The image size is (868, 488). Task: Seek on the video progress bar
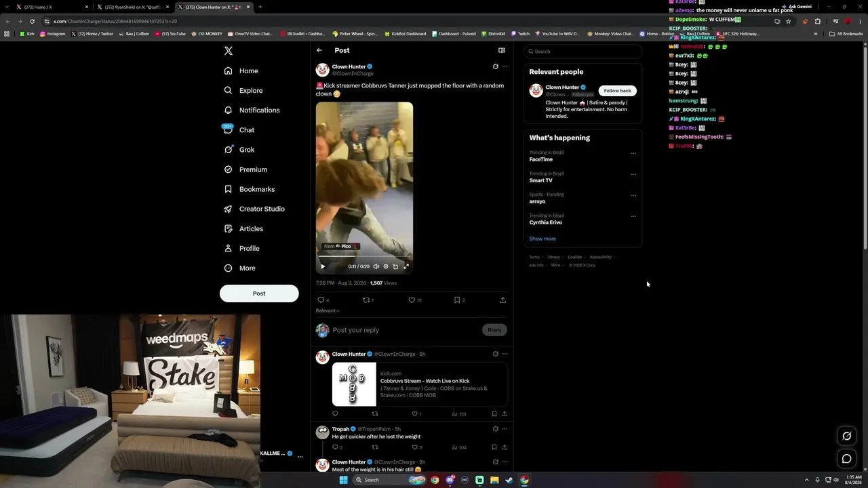coord(364,257)
